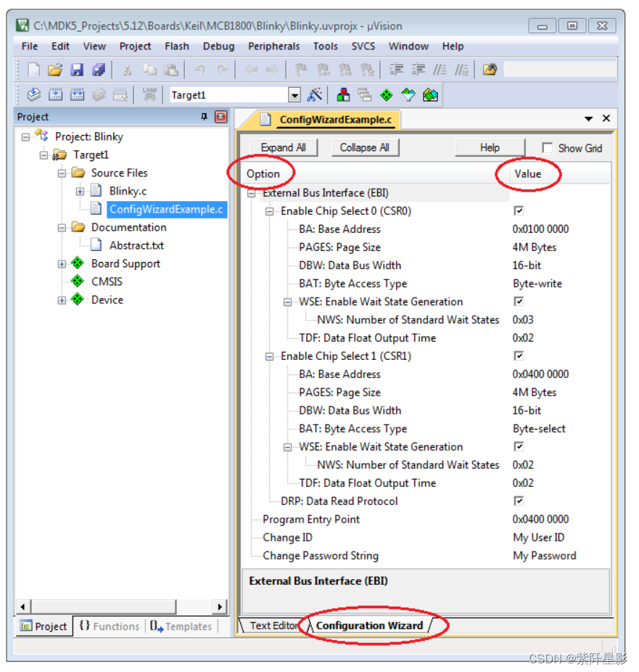Click the Rebuild all target files icon

point(77,94)
